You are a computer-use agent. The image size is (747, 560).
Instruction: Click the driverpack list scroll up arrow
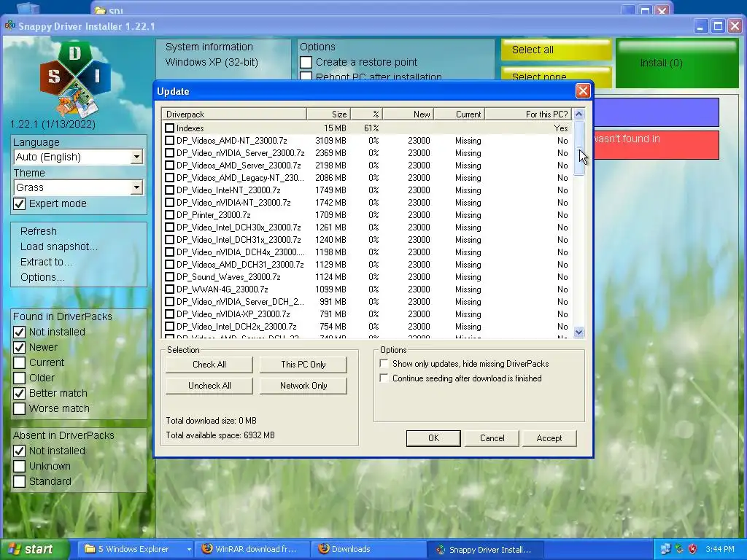click(x=578, y=114)
